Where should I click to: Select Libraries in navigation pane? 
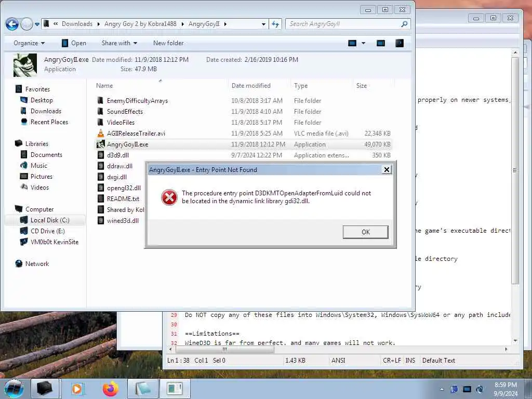(37, 144)
